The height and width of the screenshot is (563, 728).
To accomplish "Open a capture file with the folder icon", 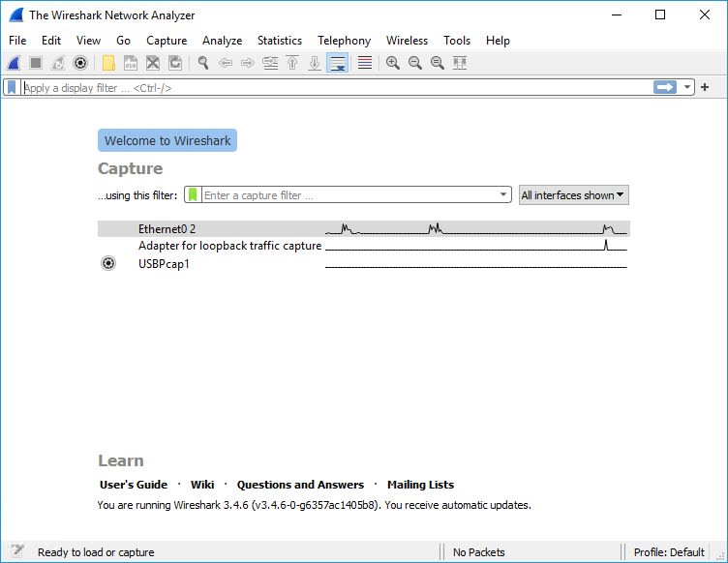I will [108, 63].
